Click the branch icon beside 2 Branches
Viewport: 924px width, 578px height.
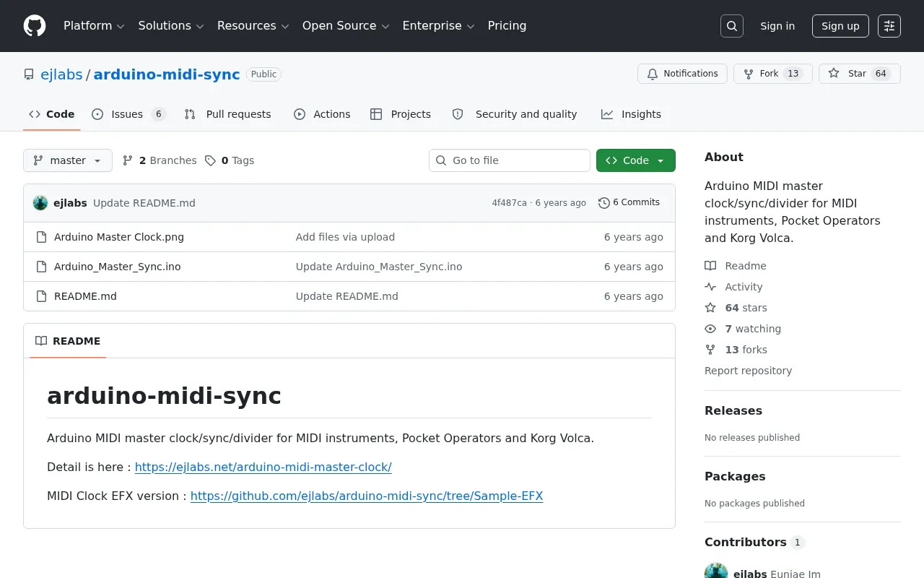click(x=128, y=160)
